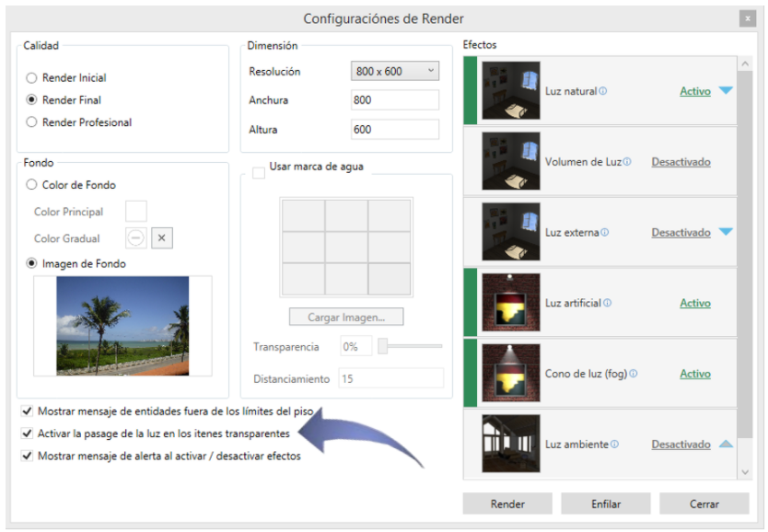
Task: Click the top-left cell of watermark position grid
Action: [303, 215]
